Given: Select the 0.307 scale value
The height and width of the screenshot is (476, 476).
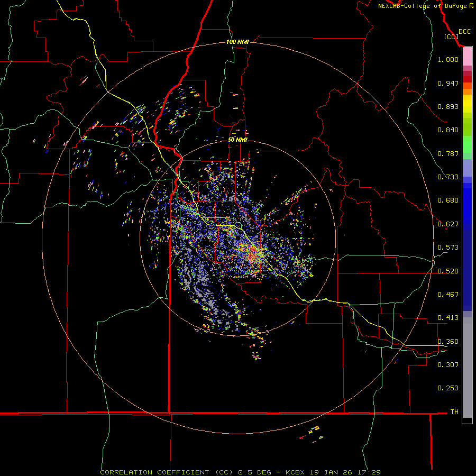Looking at the screenshot, I should pos(448,365).
